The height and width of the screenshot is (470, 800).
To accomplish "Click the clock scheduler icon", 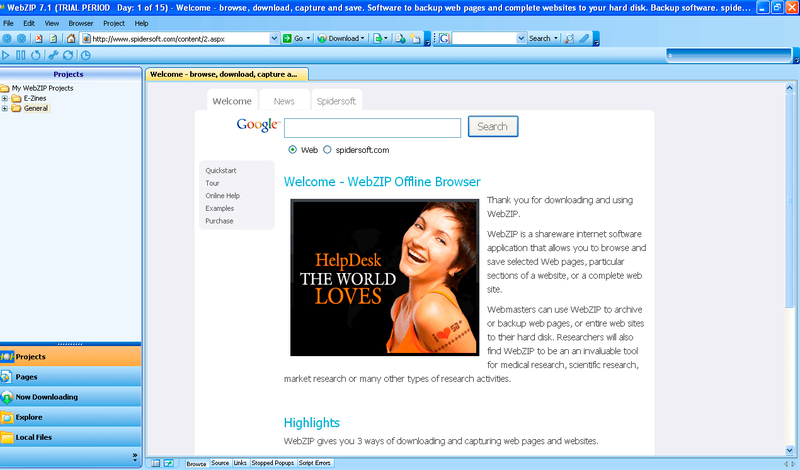I will click(86, 55).
